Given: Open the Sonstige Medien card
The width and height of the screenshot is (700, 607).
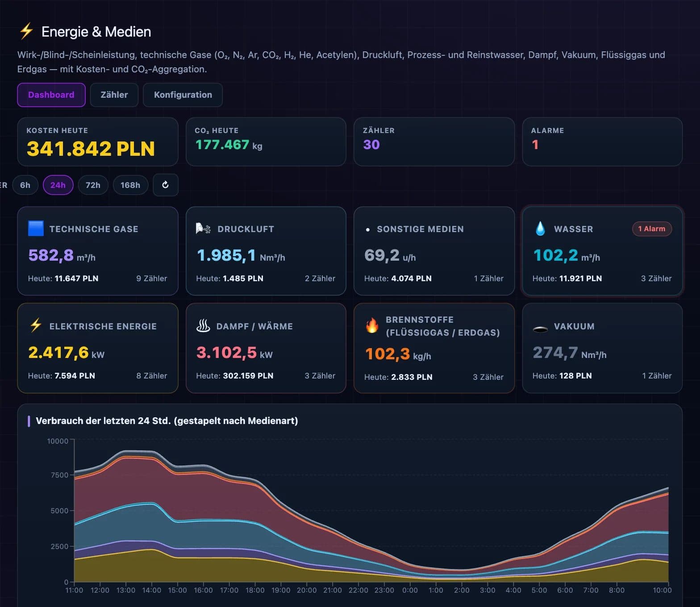Looking at the screenshot, I should [434, 251].
